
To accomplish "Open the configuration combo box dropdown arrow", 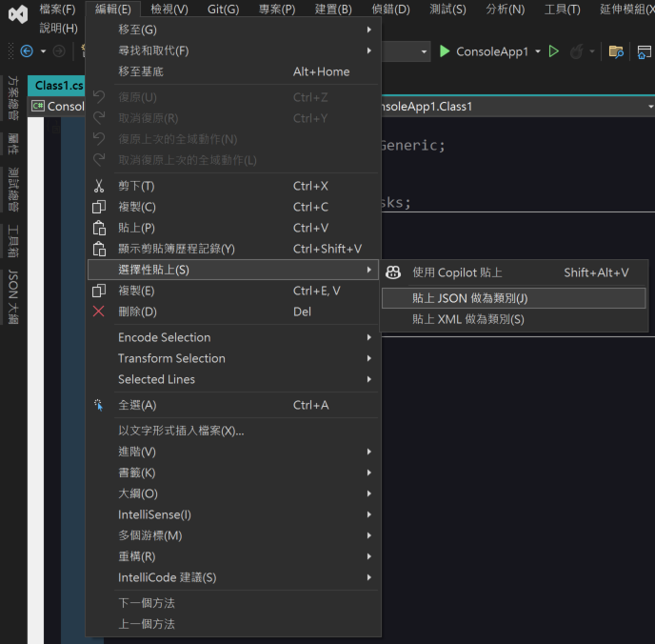I will coord(424,51).
